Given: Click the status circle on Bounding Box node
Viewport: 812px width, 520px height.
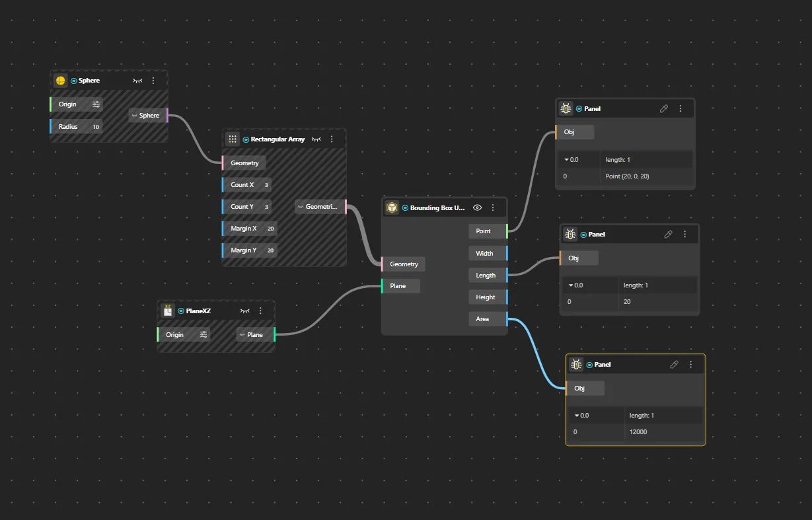Looking at the screenshot, I should (405, 207).
